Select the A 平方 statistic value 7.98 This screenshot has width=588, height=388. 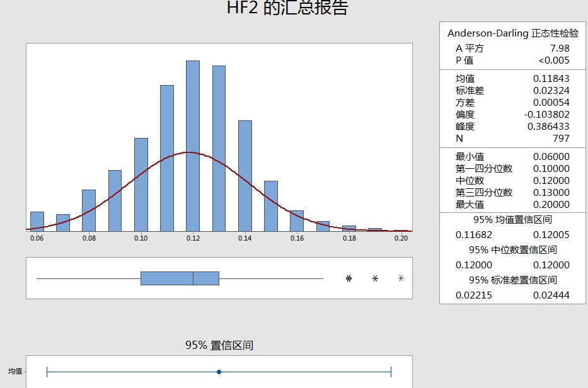pyautogui.click(x=561, y=49)
